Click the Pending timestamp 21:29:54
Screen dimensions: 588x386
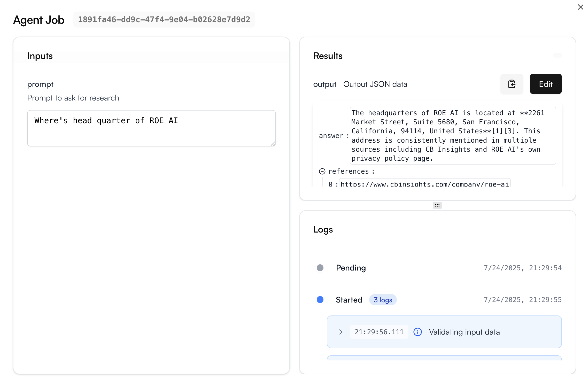[523, 268]
